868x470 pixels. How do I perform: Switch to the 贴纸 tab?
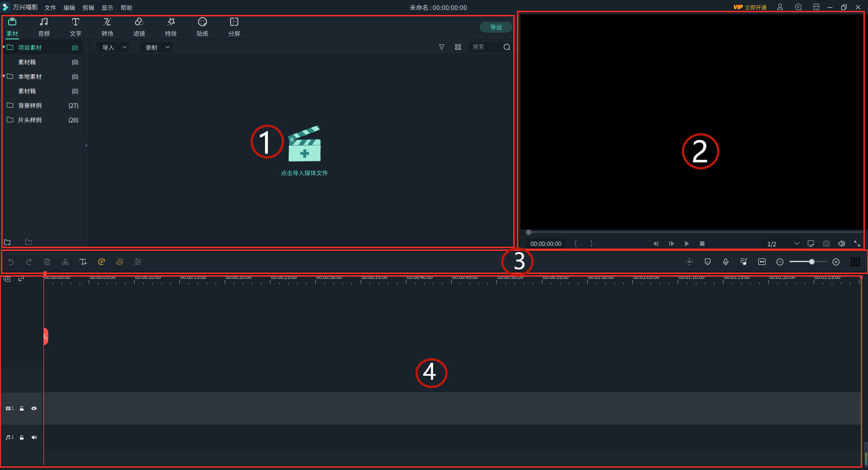pyautogui.click(x=203, y=27)
